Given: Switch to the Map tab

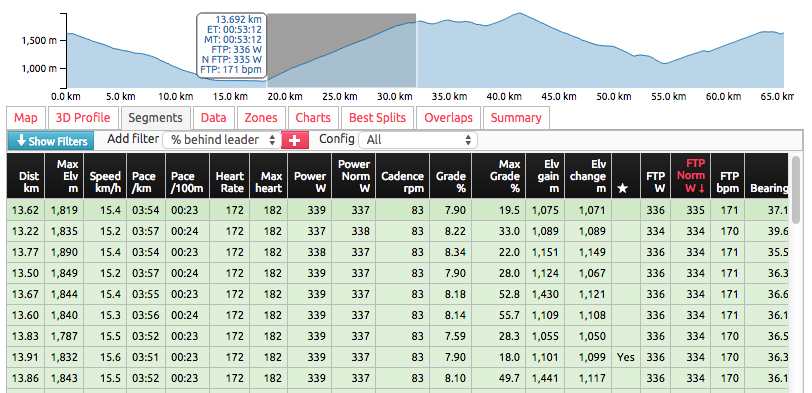Looking at the screenshot, I should tap(26, 118).
